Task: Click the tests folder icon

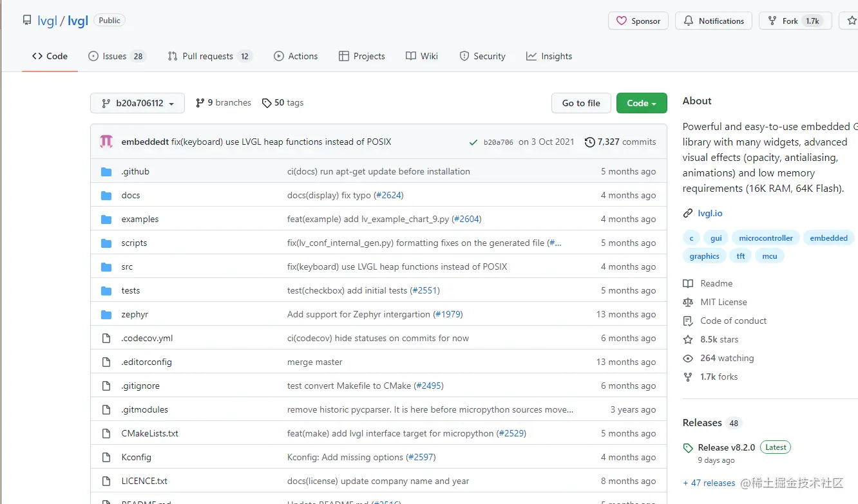Action: click(106, 291)
